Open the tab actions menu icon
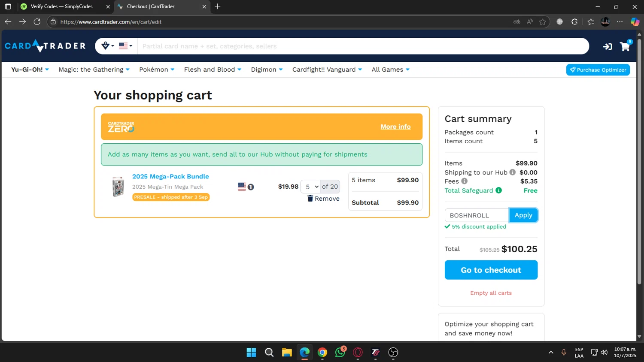 click(8, 6)
